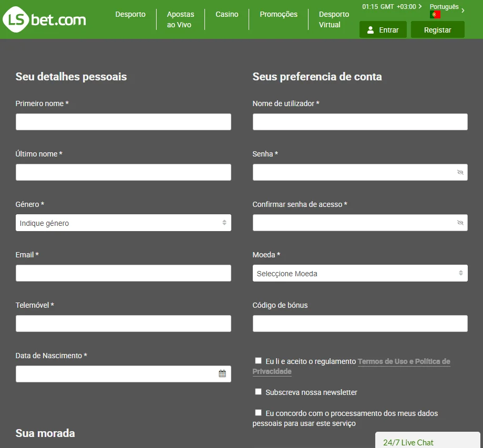Screen dimensions: 483x448
Task: Tick the personal data processing checkbox
Action: tap(258, 413)
